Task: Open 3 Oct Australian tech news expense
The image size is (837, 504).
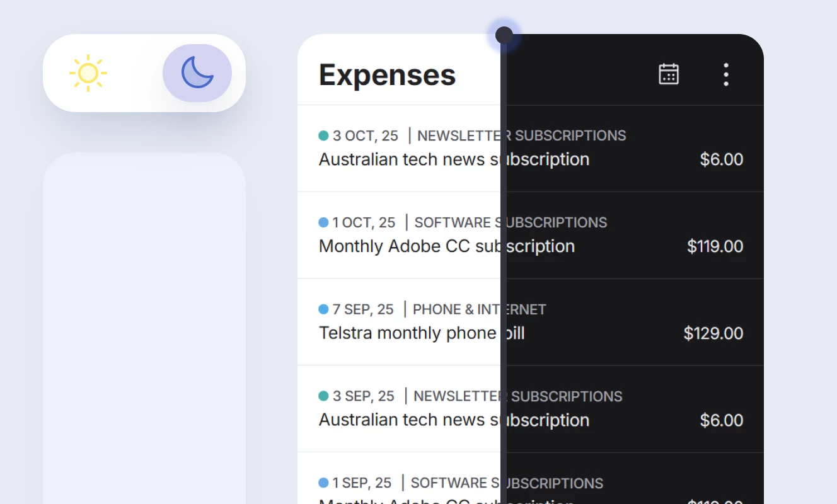Action: click(454, 159)
